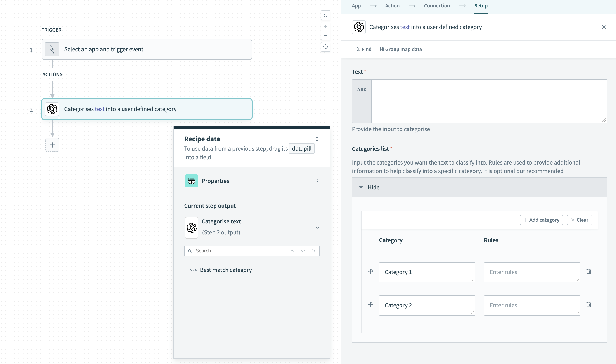Enable the Setup tab in action configuration

[x=481, y=6]
